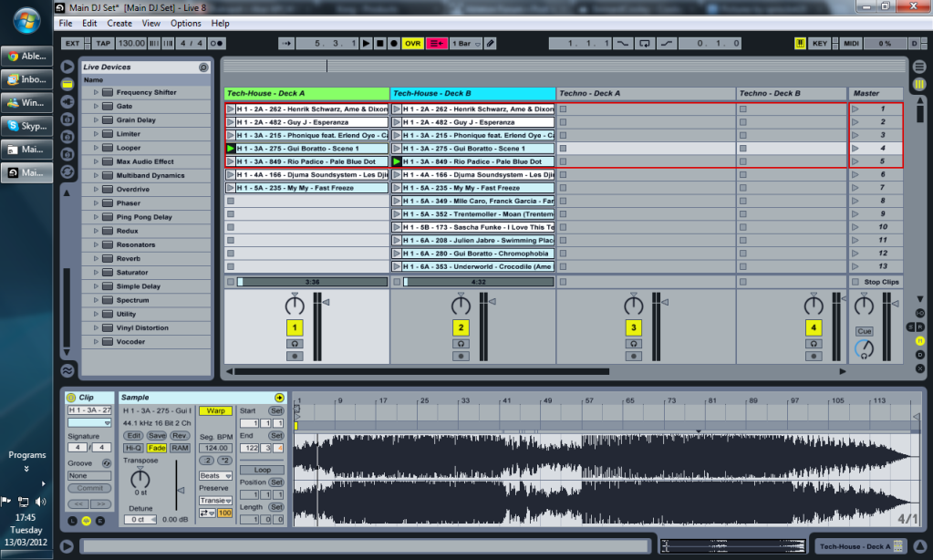Image resolution: width=933 pixels, height=560 pixels.
Task: Enable the Follow arrow button
Action: pos(286,44)
